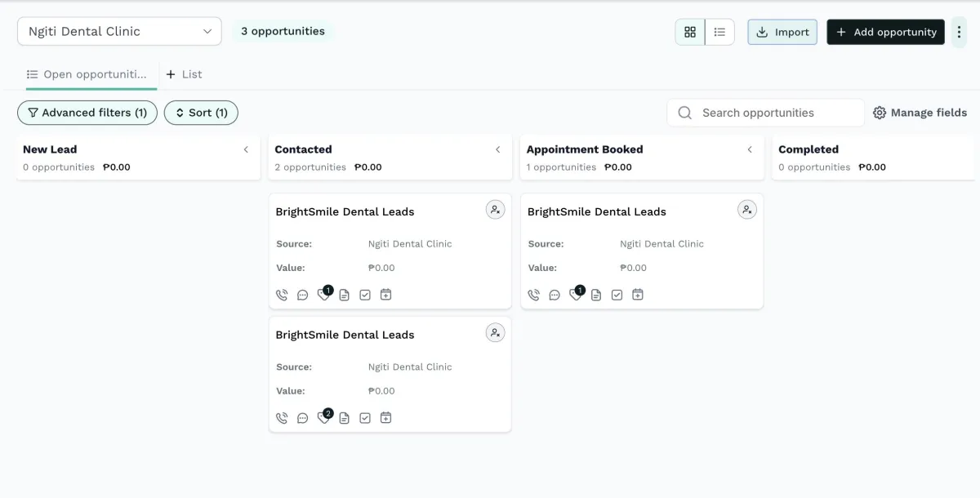Click the New Lead column title
Screen dimensions: 980x498
[50, 149]
